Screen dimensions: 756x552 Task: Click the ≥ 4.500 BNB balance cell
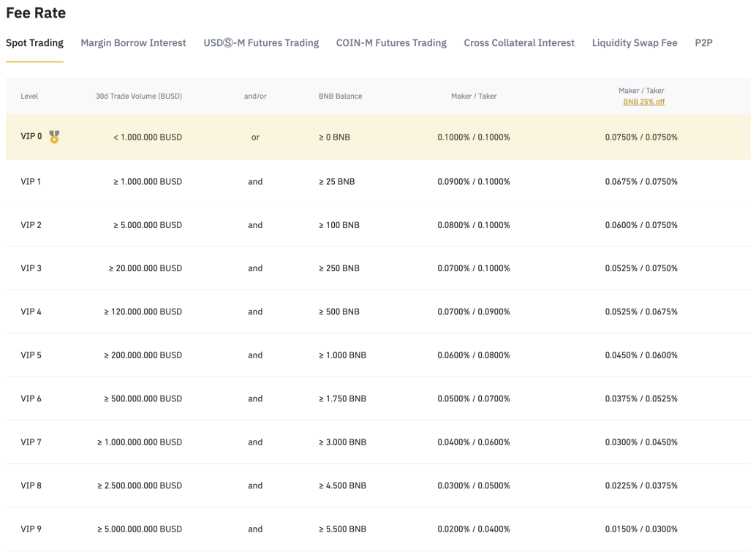point(342,485)
